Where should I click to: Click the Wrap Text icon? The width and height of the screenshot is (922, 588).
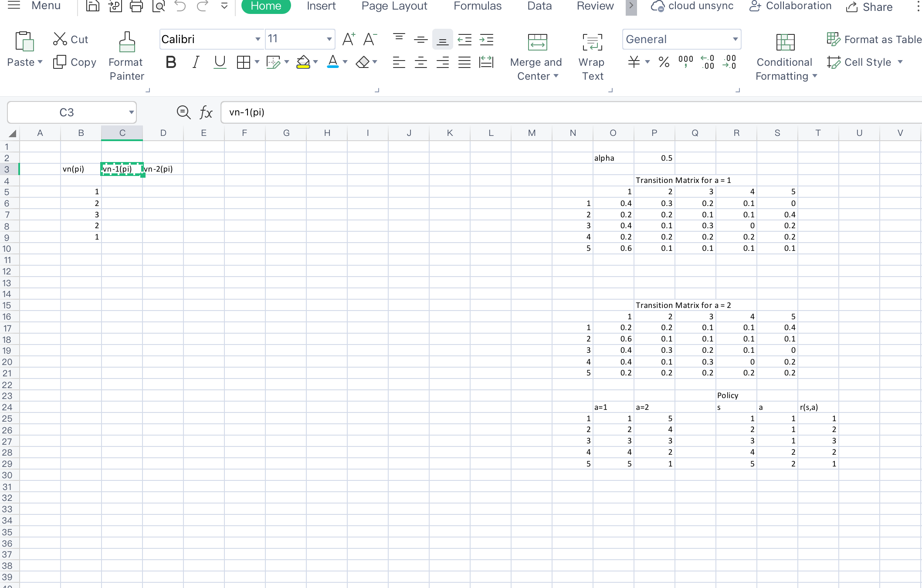[x=592, y=42]
